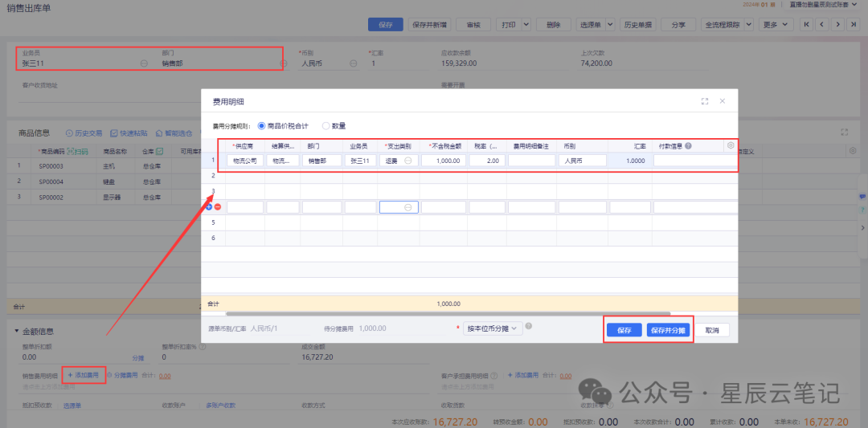
Task: Click help icon next to 按本位币分摊 dropdown
Action: point(529,327)
